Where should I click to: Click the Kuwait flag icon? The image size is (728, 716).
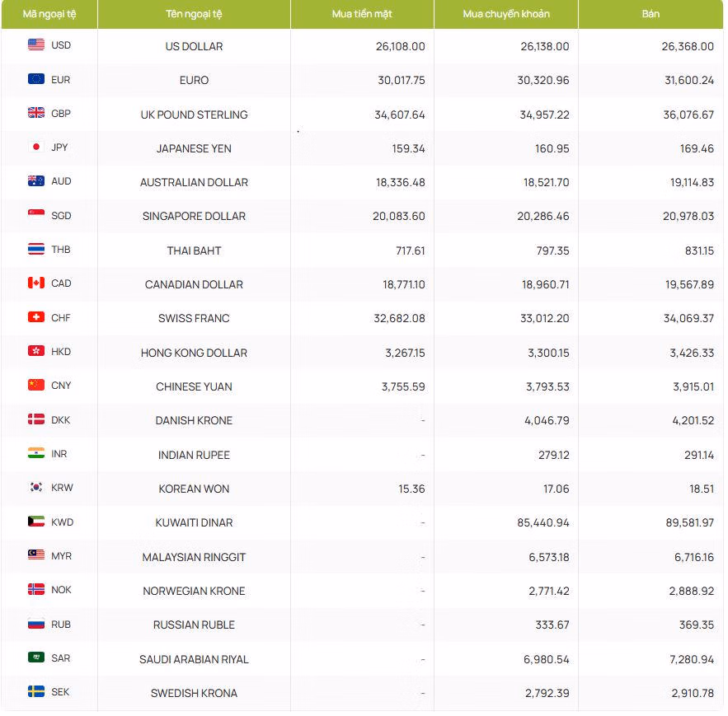click(x=36, y=522)
